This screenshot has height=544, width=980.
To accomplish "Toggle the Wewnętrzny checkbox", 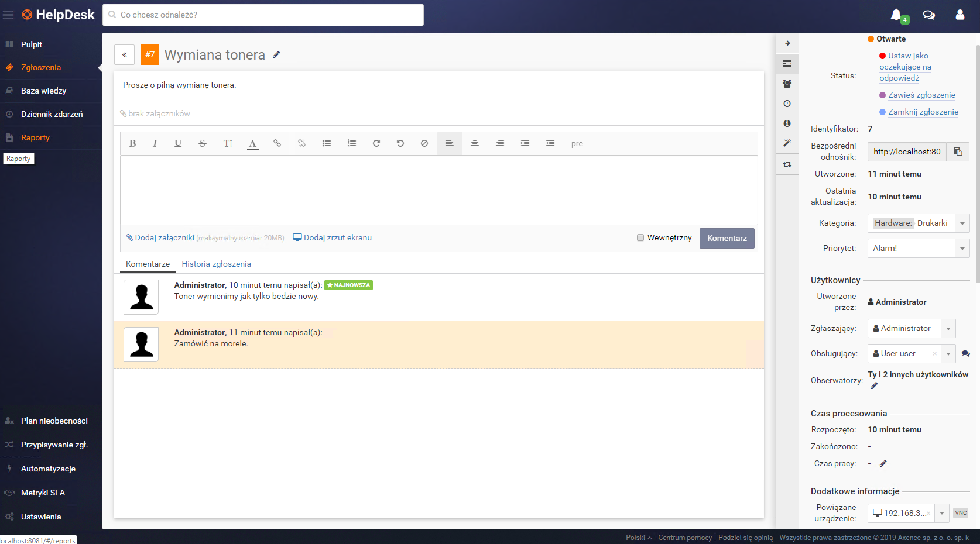I will [640, 237].
